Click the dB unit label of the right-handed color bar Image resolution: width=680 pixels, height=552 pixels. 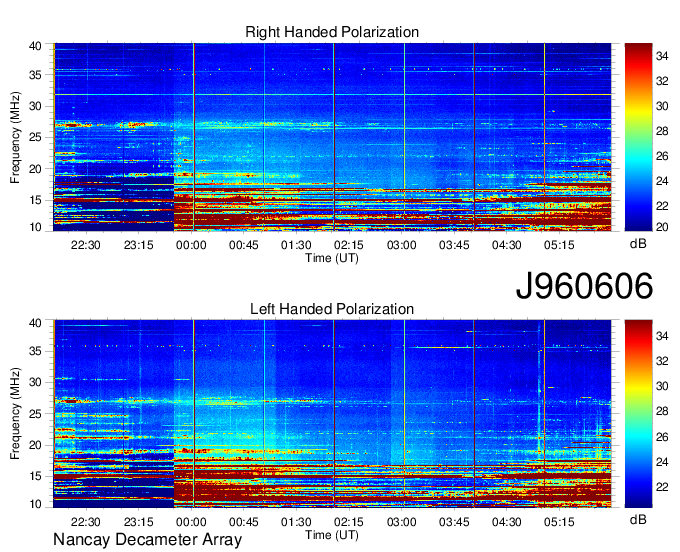[638, 244]
